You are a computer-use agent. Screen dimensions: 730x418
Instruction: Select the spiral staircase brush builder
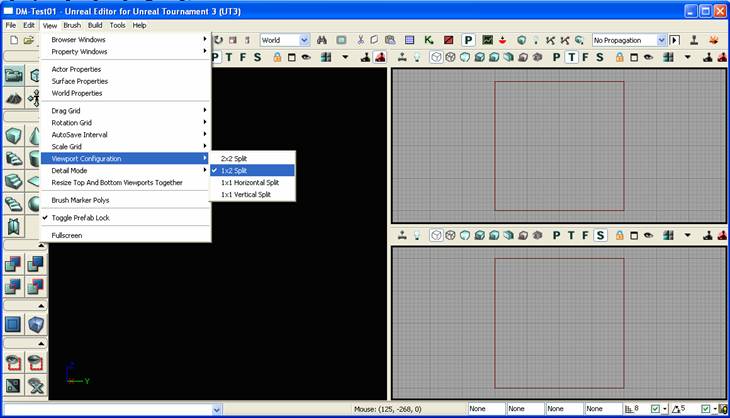tap(14, 203)
